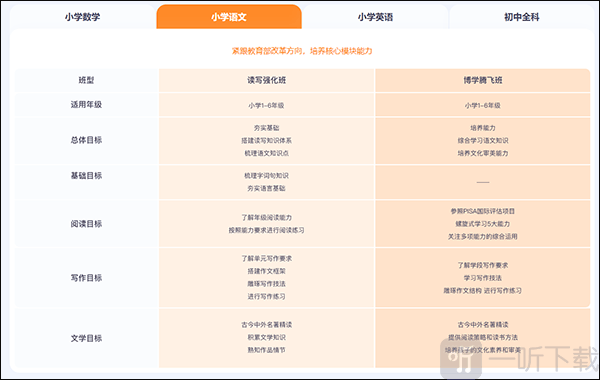Click the 了解年级阅读能力 line
The width and height of the screenshot is (600, 380).
(x=266, y=217)
